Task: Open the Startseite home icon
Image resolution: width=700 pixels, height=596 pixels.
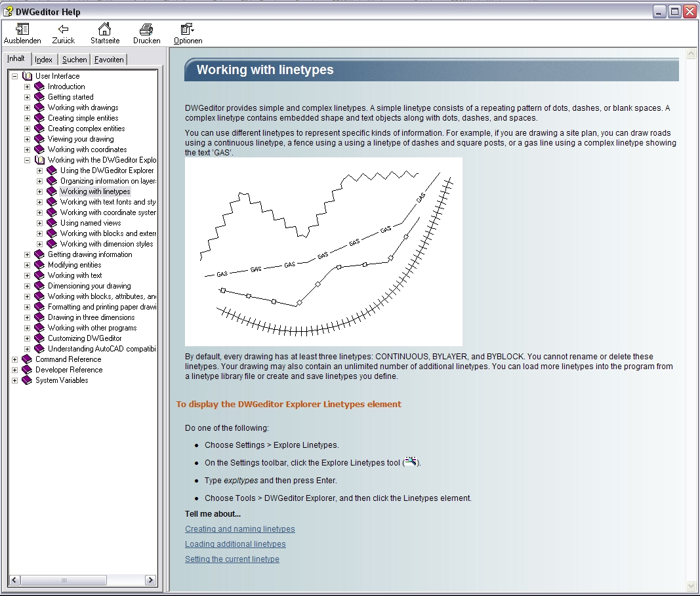Action: [x=104, y=29]
